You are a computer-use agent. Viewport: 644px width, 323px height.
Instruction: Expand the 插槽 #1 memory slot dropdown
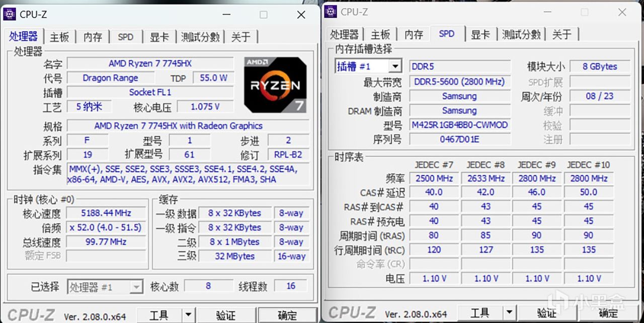point(395,67)
